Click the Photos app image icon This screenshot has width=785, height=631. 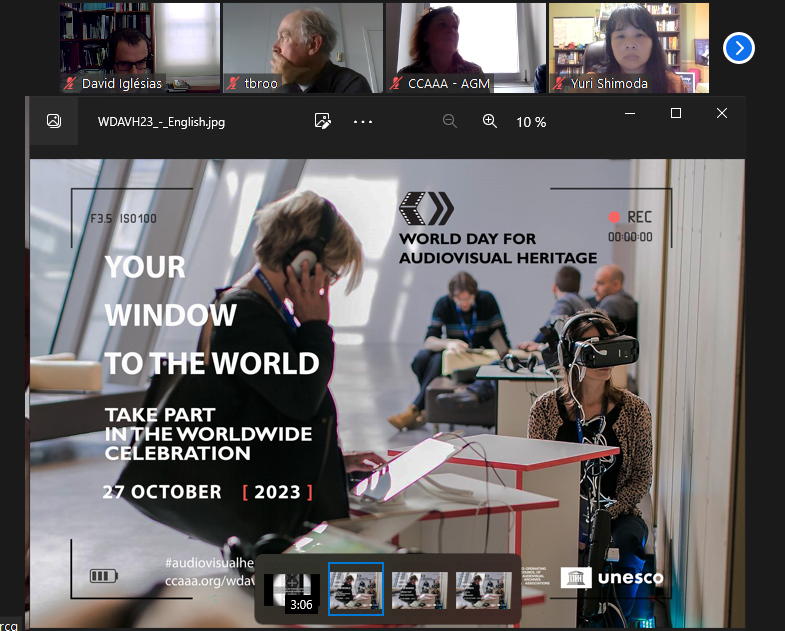point(54,121)
